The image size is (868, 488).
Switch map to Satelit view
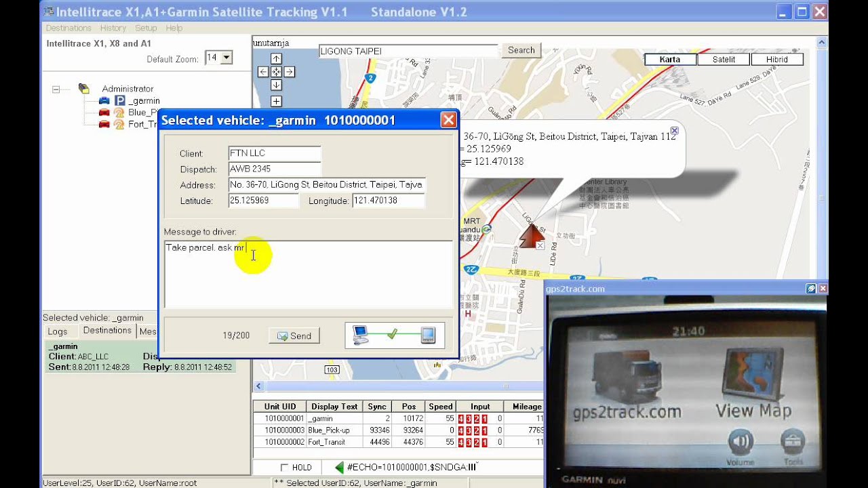tap(724, 59)
